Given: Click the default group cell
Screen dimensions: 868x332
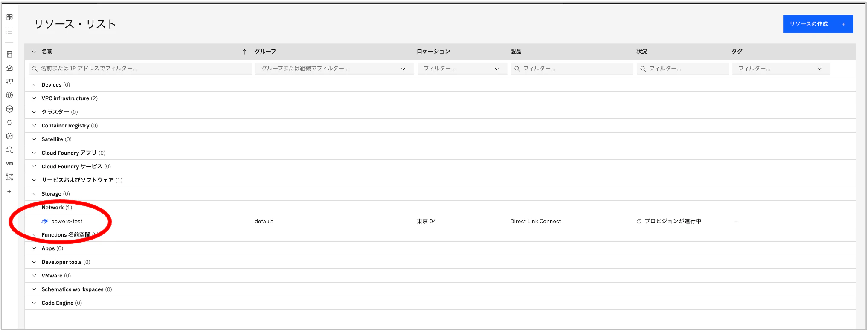Looking at the screenshot, I should point(264,222).
